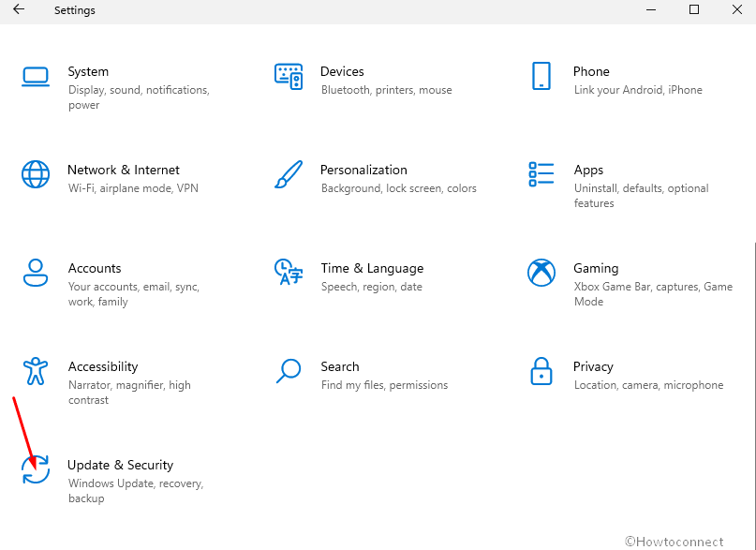This screenshot has width=756, height=550.
Task: Open the Devices heading
Action: pyautogui.click(x=342, y=71)
